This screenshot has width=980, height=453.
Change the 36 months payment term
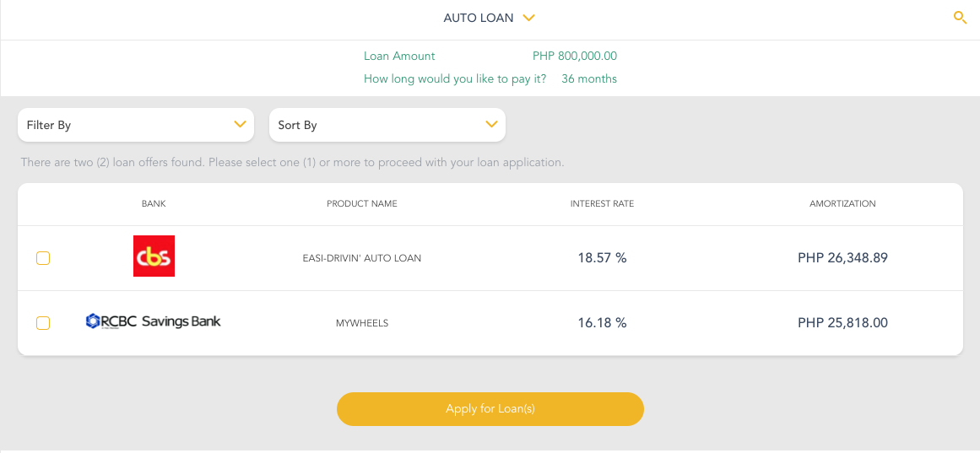pyautogui.click(x=589, y=79)
